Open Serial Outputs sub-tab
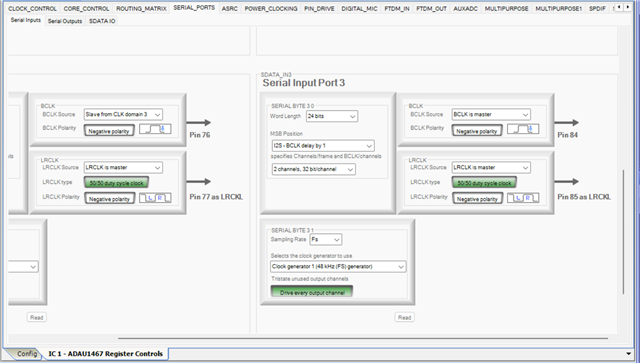 pos(65,21)
